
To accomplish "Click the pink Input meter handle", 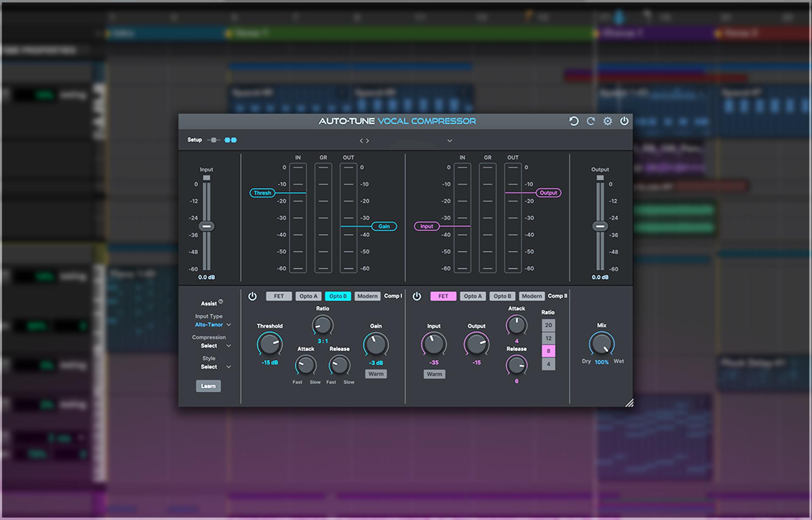I will tap(427, 227).
